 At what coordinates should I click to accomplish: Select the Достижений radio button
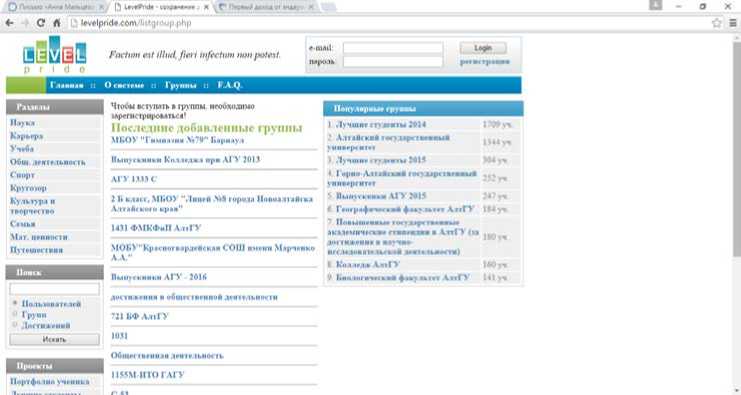15,325
